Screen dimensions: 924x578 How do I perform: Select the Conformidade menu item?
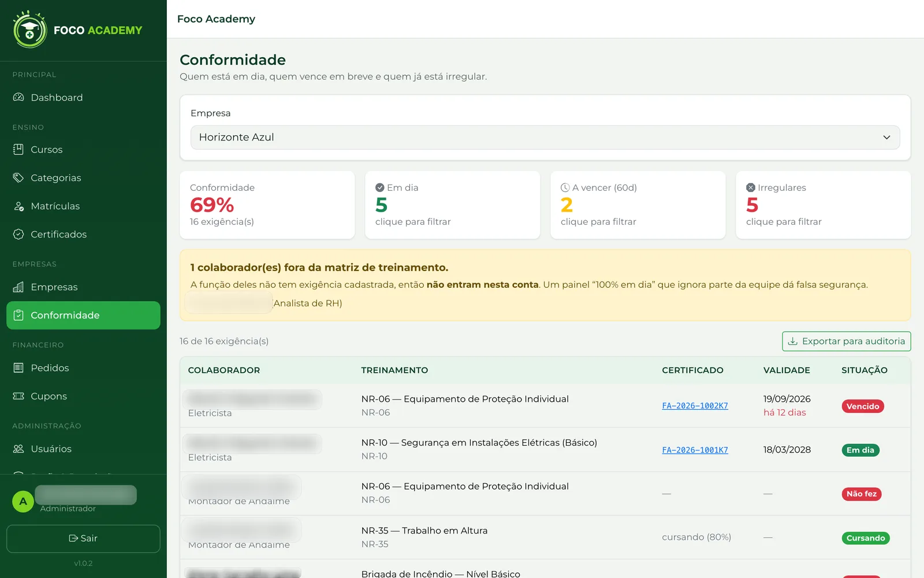[83, 315]
